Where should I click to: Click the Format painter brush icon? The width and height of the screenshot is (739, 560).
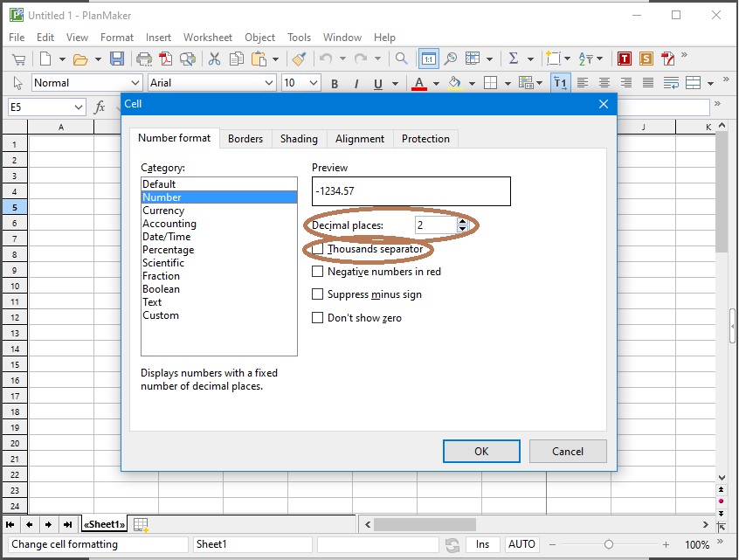(x=299, y=59)
